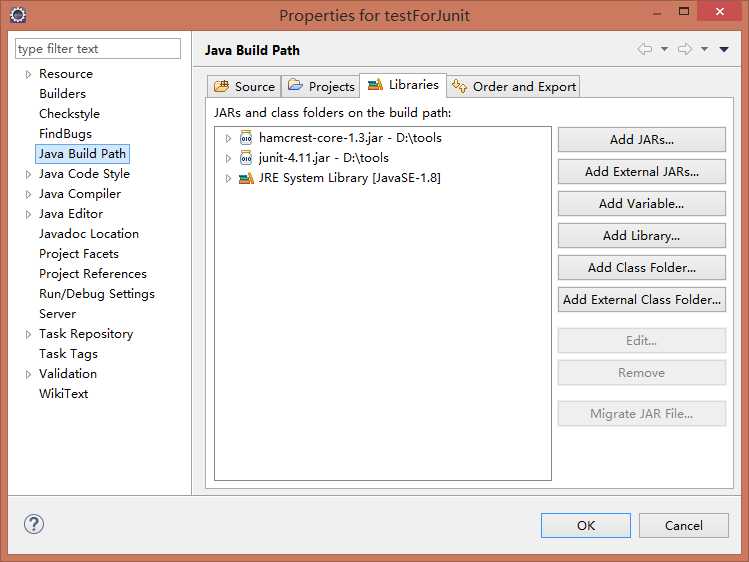Screen dimensions: 749x562
Task: Select the Server page
Action: [x=57, y=314]
